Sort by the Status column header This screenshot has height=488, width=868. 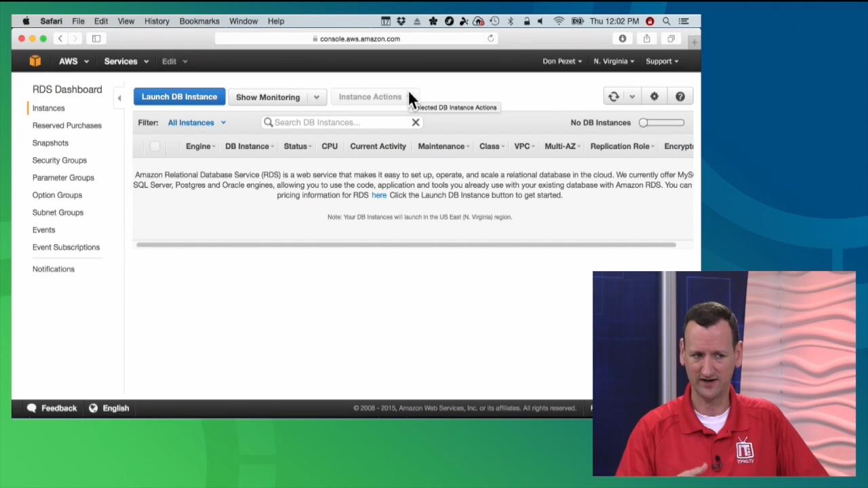tap(297, 146)
